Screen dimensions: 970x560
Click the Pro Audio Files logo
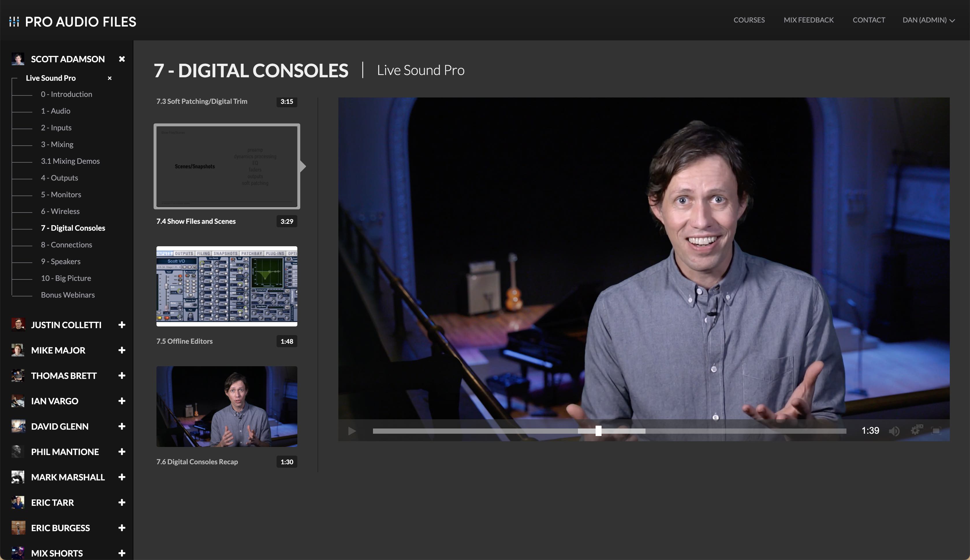pos(72,22)
